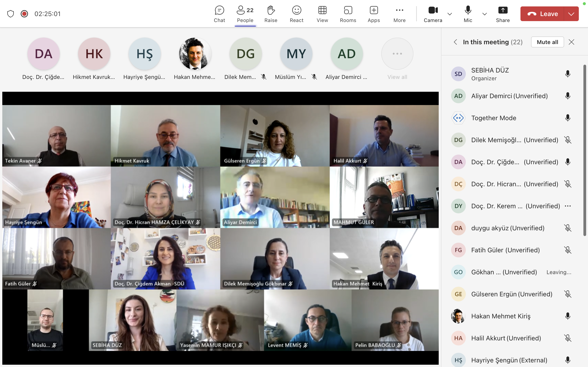This screenshot has width=588, height=367.
Task: Toggle Aliyar Demirci's microphone in participant list
Action: pyautogui.click(x=568, y=96)
